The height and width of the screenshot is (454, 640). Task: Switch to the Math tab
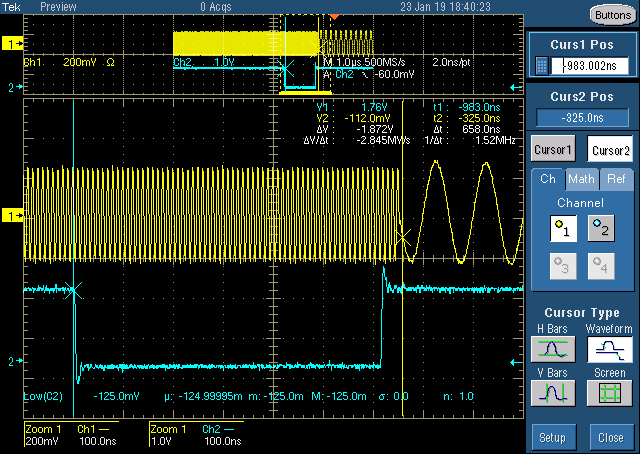coord(581,179)
